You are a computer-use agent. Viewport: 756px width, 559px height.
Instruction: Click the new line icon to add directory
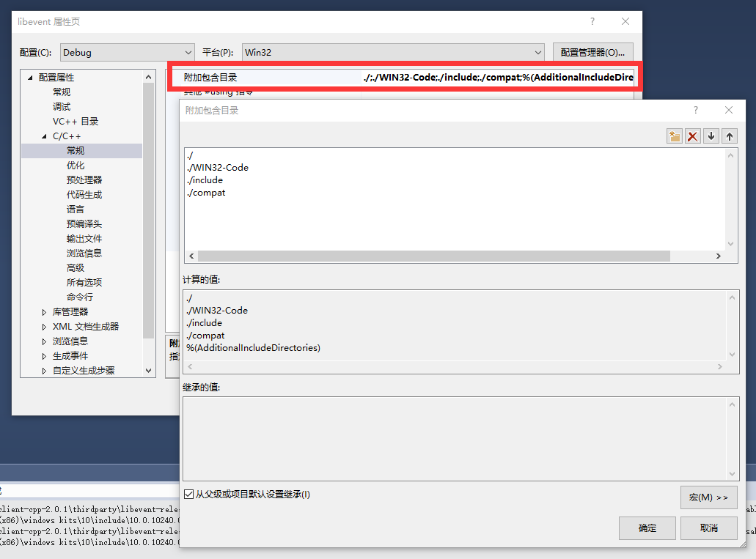pos(674,136)
